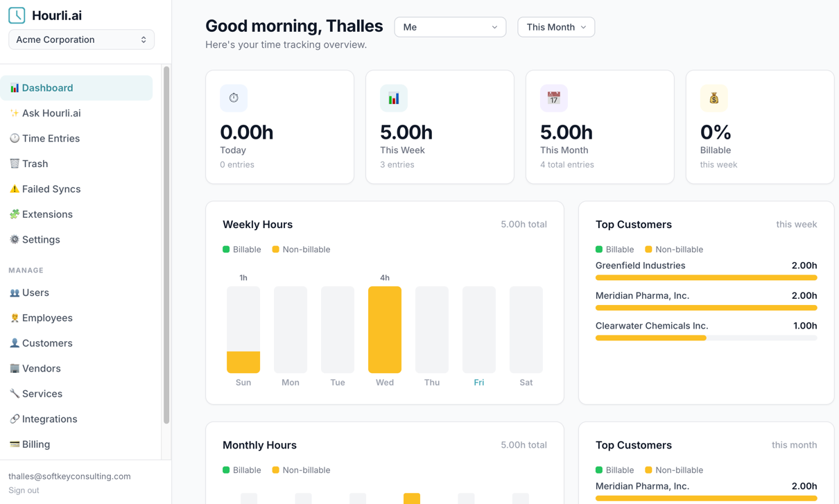Open Billing via the card icon
Viewport: 839px width, 504px height.
(15, 444)
